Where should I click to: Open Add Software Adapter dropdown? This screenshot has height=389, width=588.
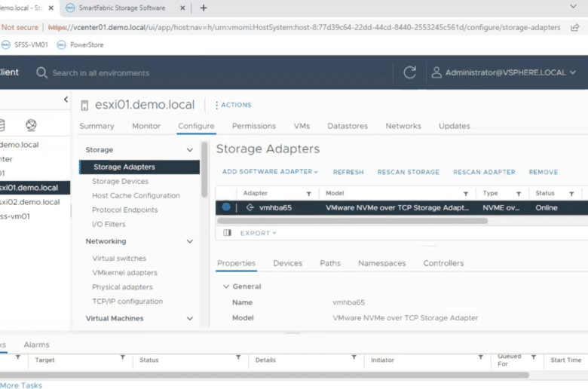(270, 171)
